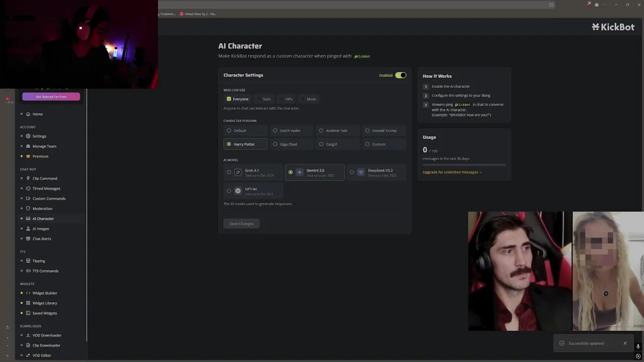Select the Darth Vader persona
Screen dimensions: 644x362
click(292, 131)
